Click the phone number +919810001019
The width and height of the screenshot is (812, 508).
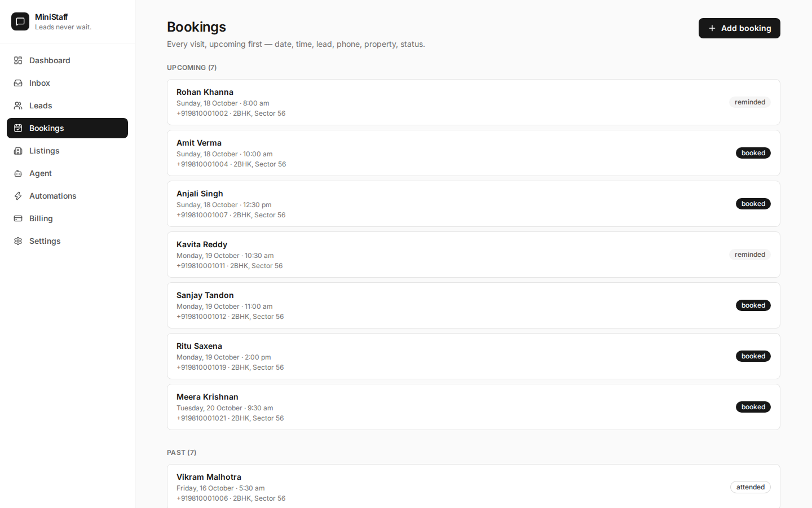tap(201, 367)
